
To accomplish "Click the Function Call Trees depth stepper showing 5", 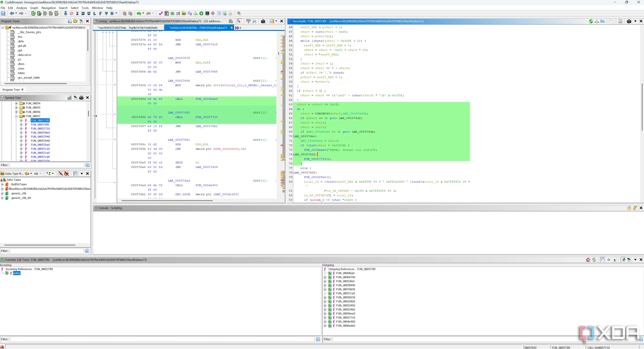I will click(x=615, y=260).
